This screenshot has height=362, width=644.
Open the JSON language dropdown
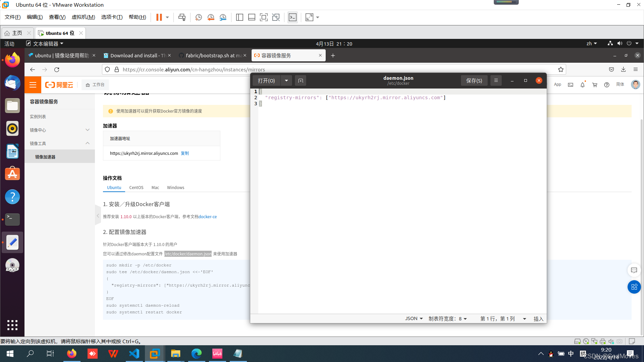pos(414,319)
